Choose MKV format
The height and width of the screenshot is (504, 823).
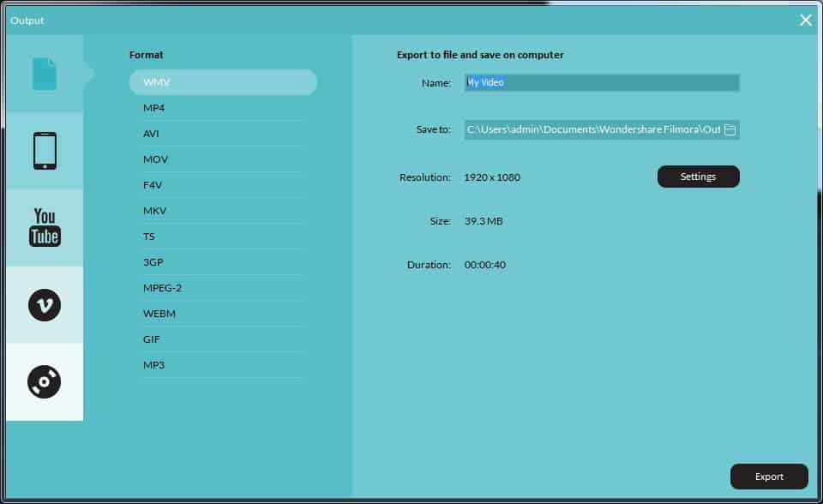223,211
